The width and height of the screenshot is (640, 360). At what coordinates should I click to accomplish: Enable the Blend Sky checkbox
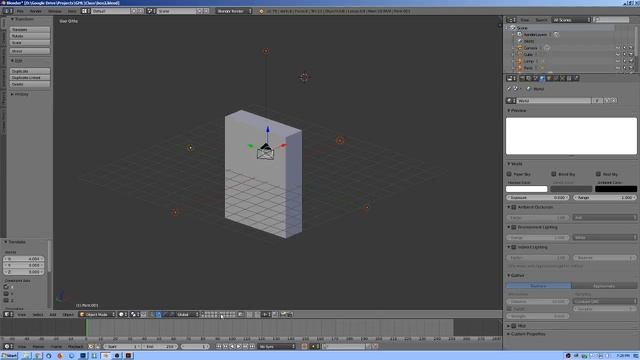click(x=554, y=174)
